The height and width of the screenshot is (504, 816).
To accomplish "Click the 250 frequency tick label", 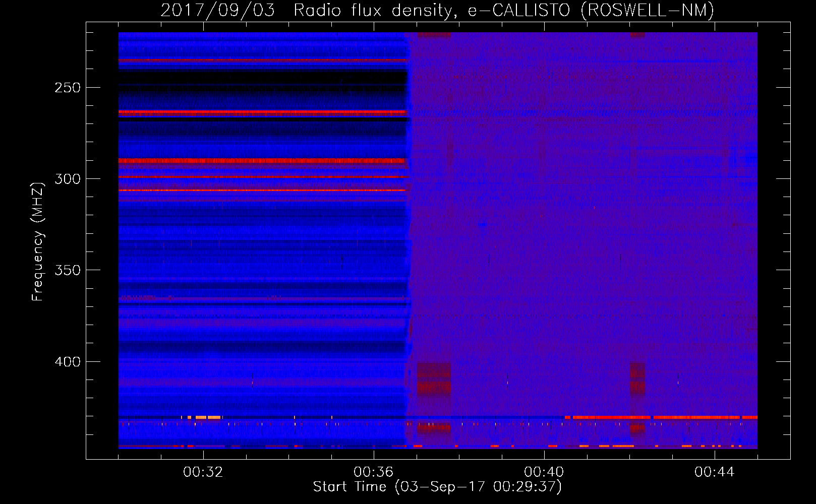I will (68, 88).
